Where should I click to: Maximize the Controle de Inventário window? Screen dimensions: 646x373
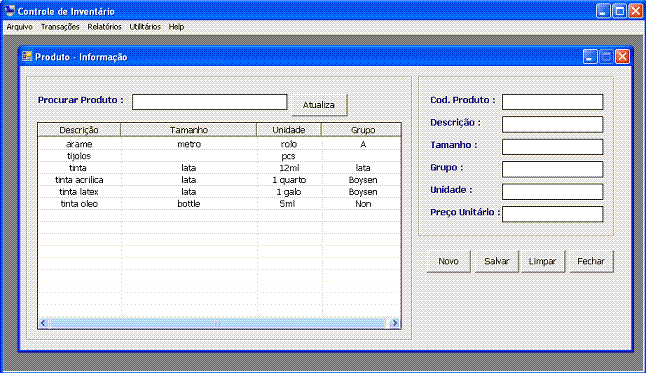click(619, 11)
